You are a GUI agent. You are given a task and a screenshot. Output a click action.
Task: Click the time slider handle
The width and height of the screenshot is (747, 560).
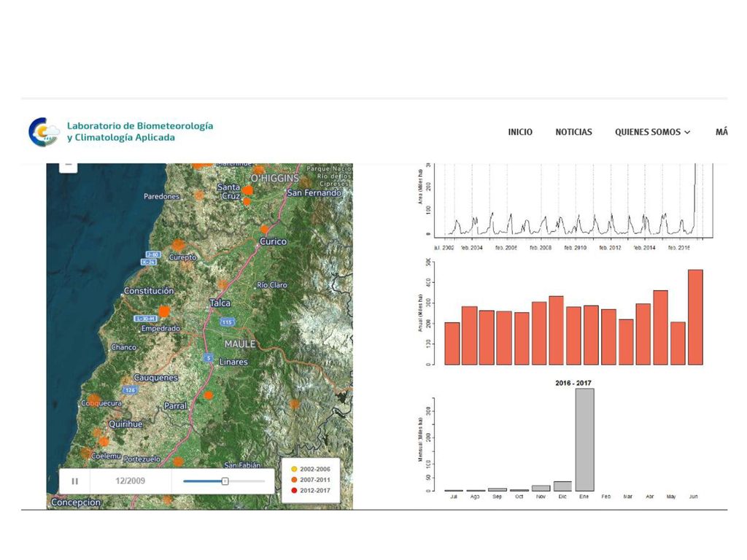point(225,481)
